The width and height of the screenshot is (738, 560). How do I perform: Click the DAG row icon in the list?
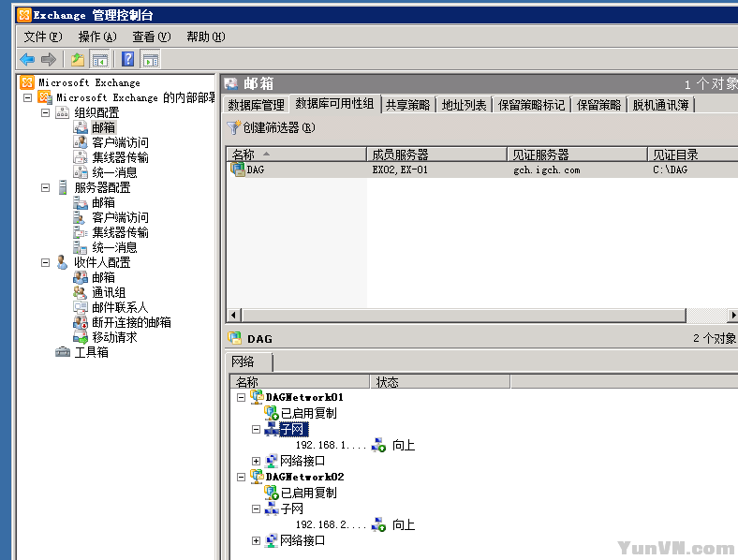click(x=238, y=169)
